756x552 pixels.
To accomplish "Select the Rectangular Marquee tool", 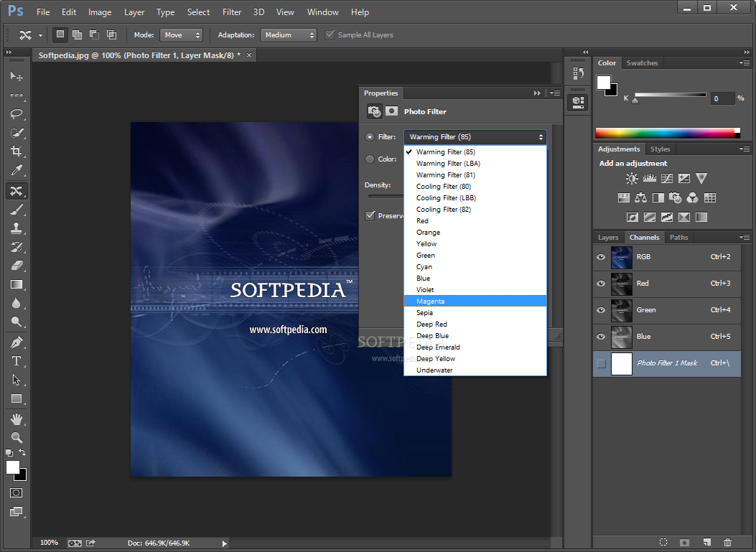I will tap(17, 95).
